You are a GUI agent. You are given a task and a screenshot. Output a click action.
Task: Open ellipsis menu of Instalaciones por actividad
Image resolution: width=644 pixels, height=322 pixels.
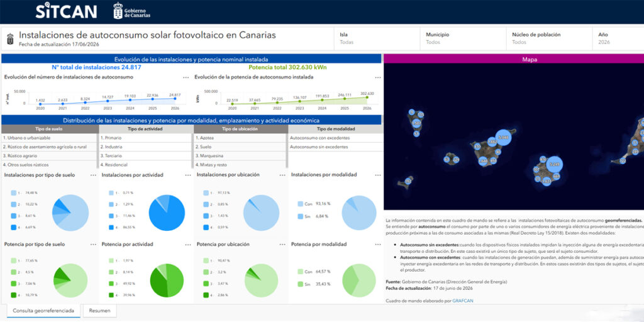[x=187, y=175]
